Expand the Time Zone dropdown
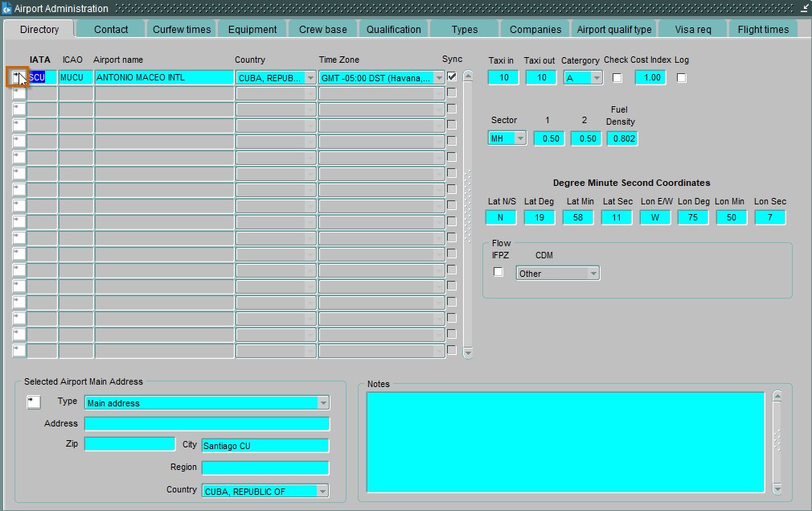Image resolution: width=812 pixels, height=511 pixels. point(439,78)
